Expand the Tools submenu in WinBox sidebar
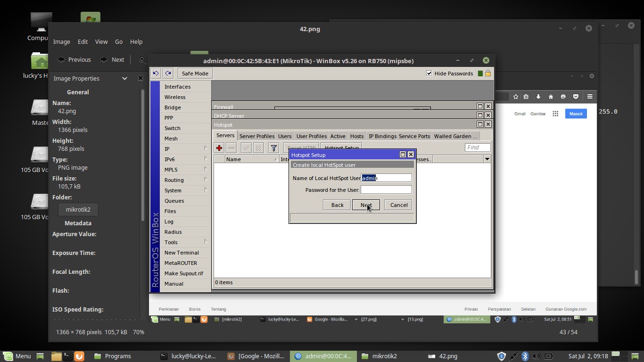This screenshot has width=644, height=362. point(206,242)
